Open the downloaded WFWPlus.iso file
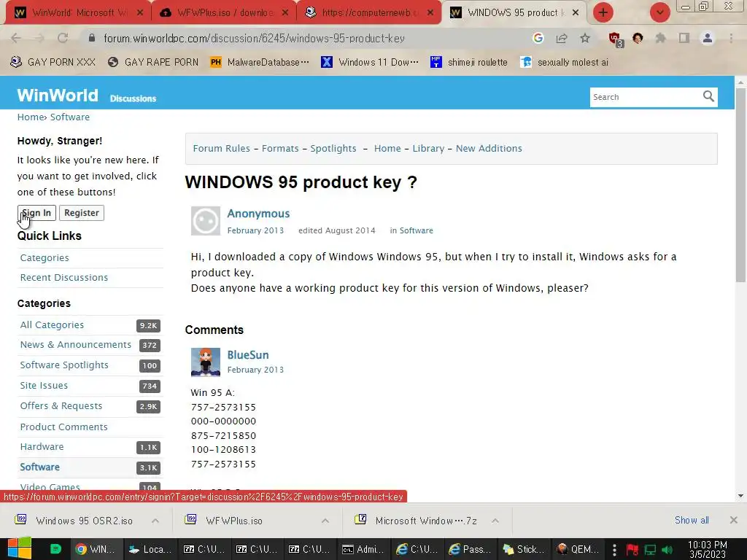747x560 pixels. pos(234,521)
